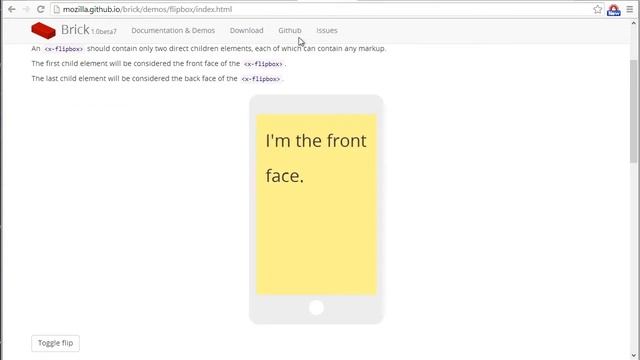Bookmark this page with the star icon

coord(598,9)
